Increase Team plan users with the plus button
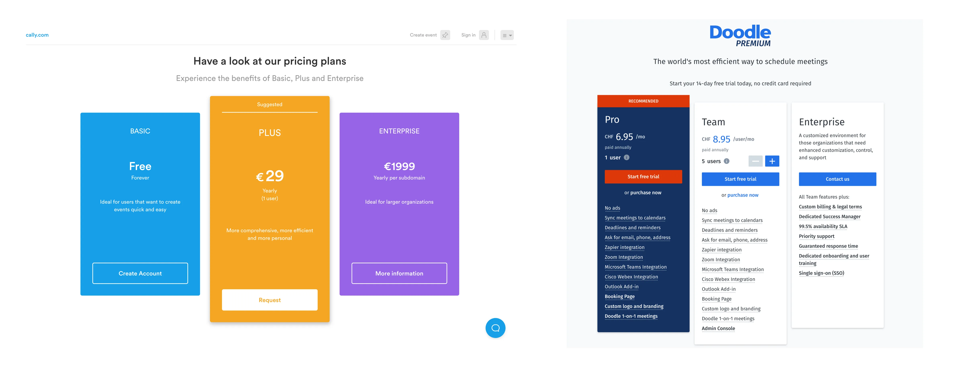Screen dimensions: 980x369 pos(772,161)
